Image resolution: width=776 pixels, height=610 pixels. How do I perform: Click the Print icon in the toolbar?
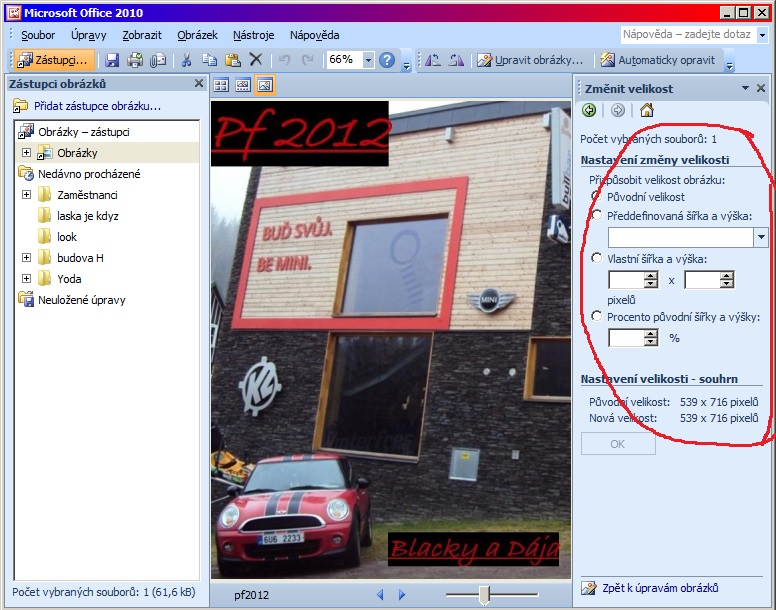click(135, 60)
